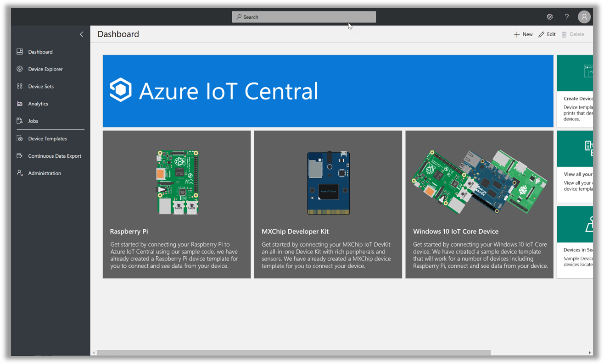Click the magnifier icon in search box
Viewport: 604px width, 364px height.
[239, 17]
